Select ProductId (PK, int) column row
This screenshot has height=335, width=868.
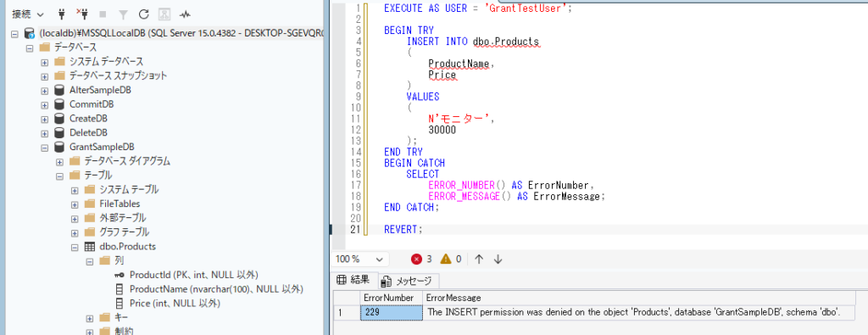(x=194, y=275)
